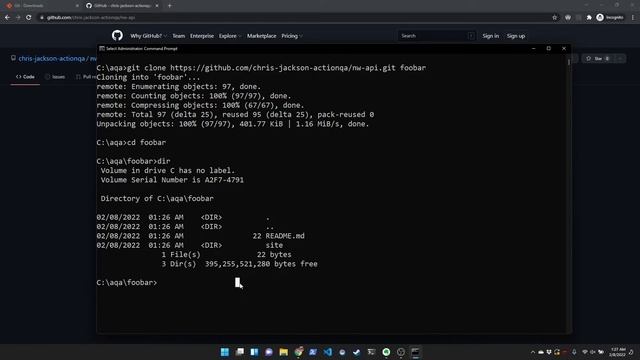Image resolution: width=640 pixels, height=360 pixels.
Task: Click the 'site' directory name in output
Action: 274,245
